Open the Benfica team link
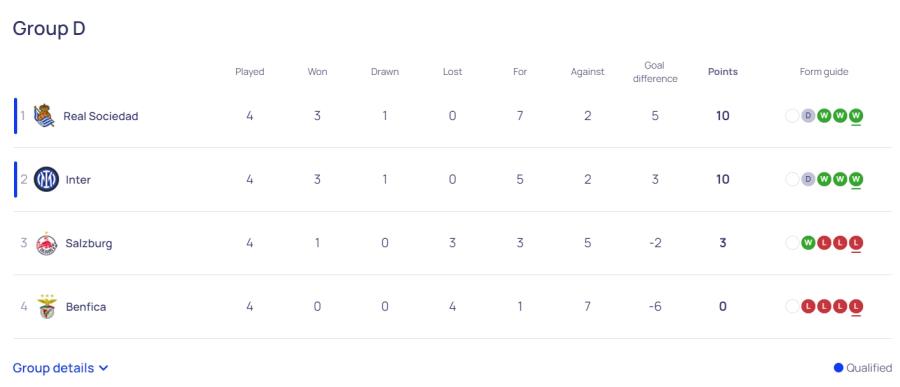The width and height of the screenshot is (900, 387). (86, 307)
